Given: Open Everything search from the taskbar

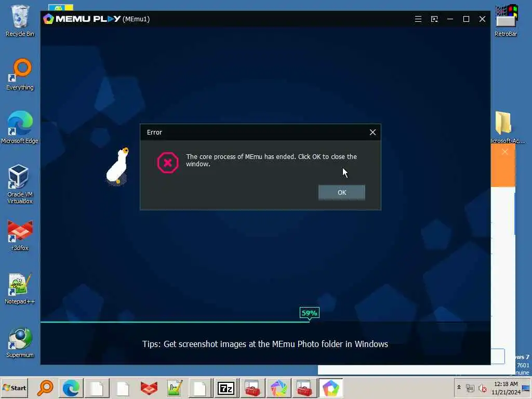Looking at the screenshot, I should click(x=46, y=388).
